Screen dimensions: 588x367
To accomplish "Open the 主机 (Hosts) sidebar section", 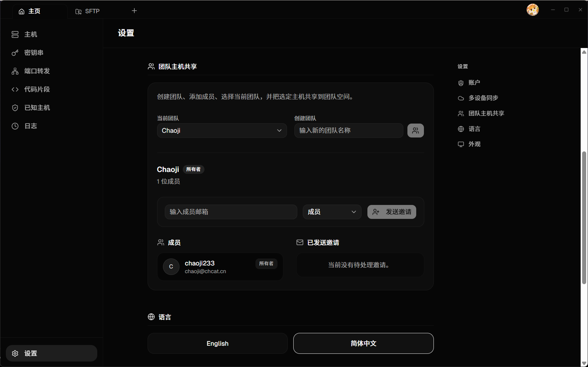I will tap(51, 34).
